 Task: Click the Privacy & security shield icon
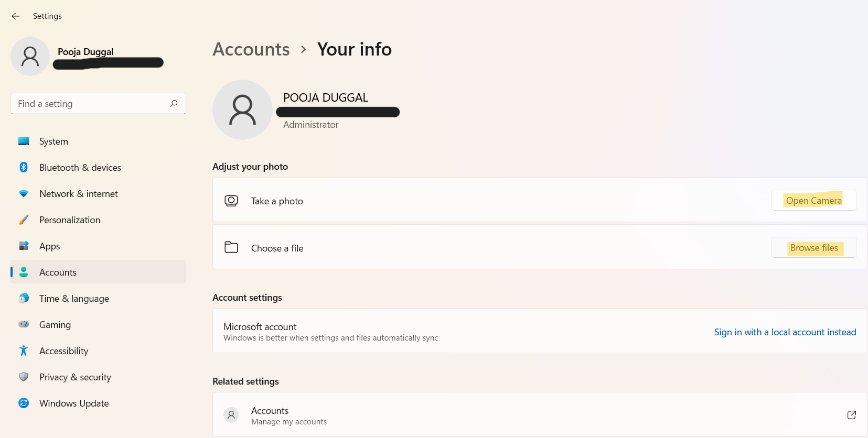point(24,377)
